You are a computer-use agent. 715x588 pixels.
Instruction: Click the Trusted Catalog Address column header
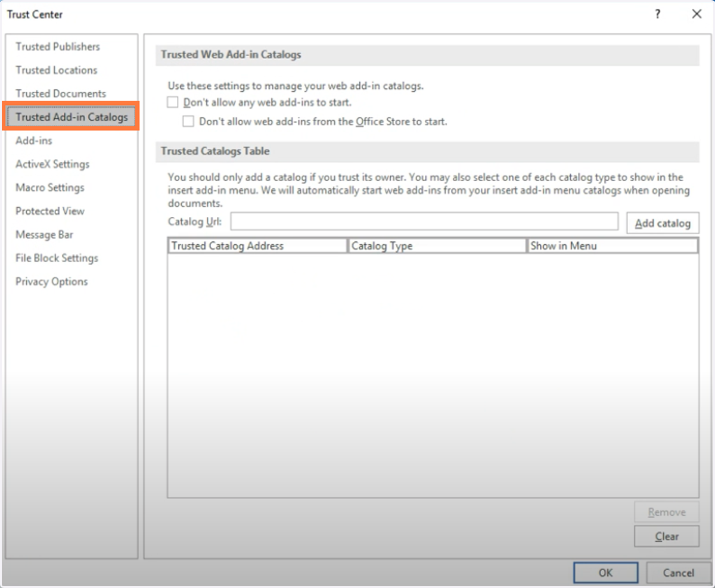tap(257, 245)
